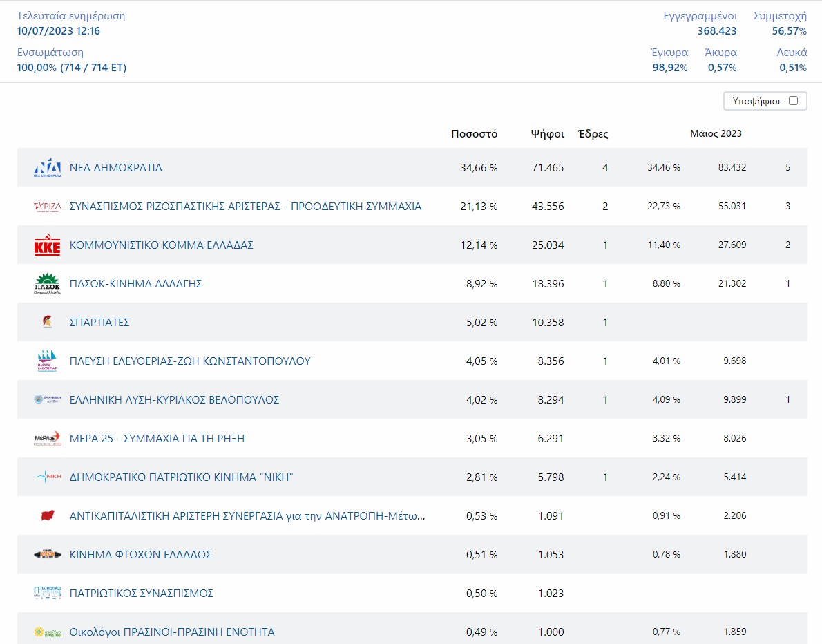Click SYRIZA's 43.556 vote count
822x644 pixels.
click(x=548, y=207)
